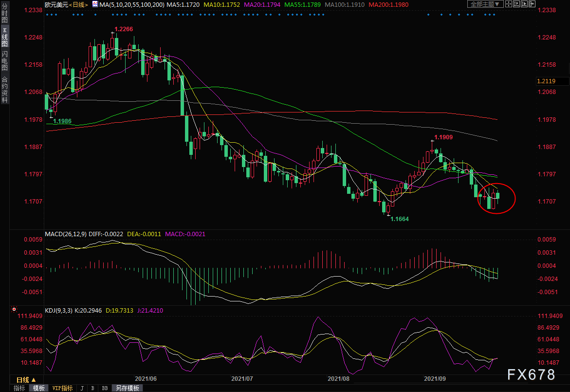Click the export arrow icon at top right
Viewport: 570px width, 392px height.
pos(532,4)
